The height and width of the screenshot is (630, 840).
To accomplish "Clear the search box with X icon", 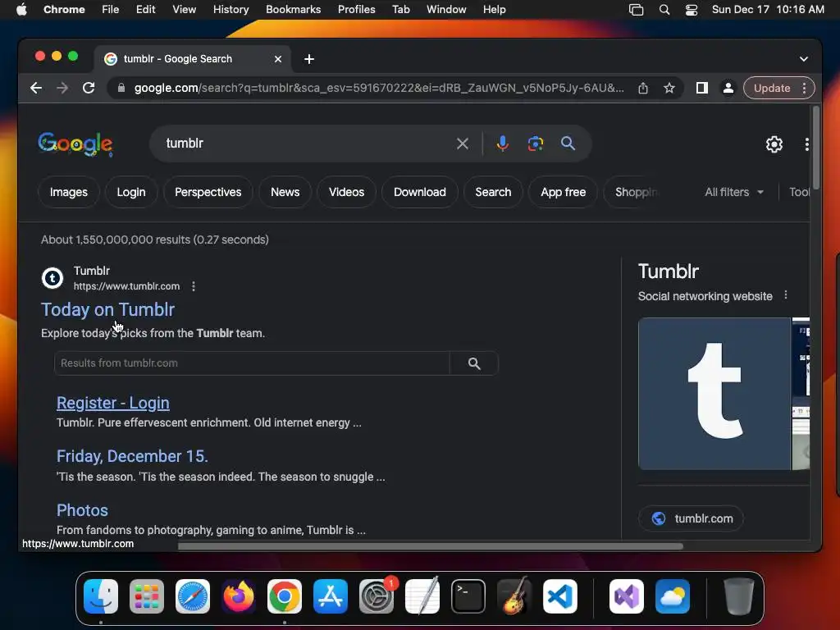I will point(463,144).
